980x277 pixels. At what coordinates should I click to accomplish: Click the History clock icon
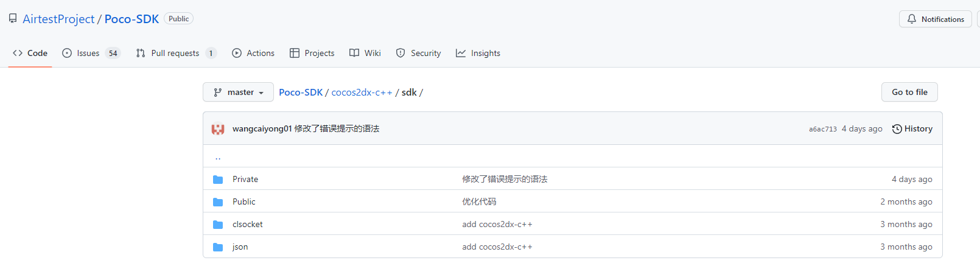pyautogui.click(x=897, y=129)
